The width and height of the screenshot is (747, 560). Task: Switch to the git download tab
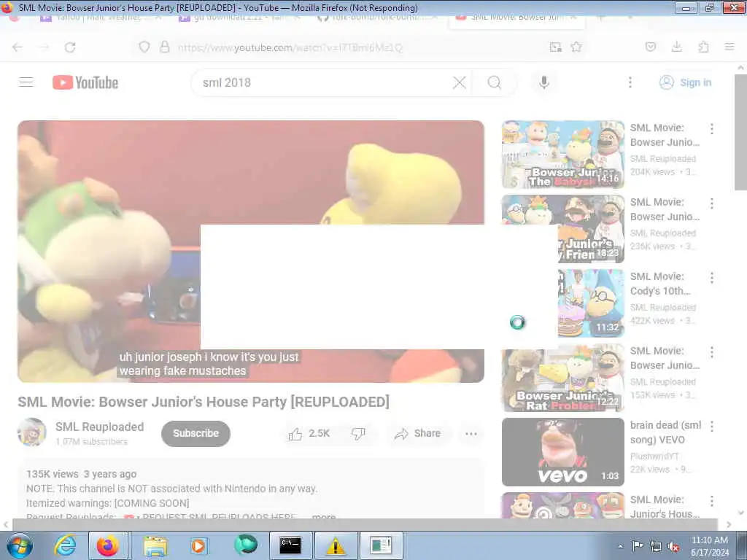coord(239,17)
